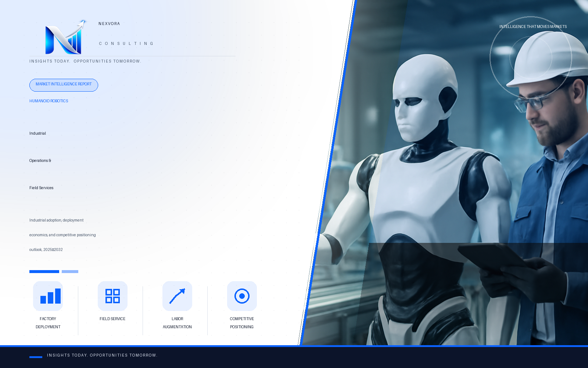
Task: Click the Nexvora N logo
Action: pyautogui.click(x=66, y=37)
